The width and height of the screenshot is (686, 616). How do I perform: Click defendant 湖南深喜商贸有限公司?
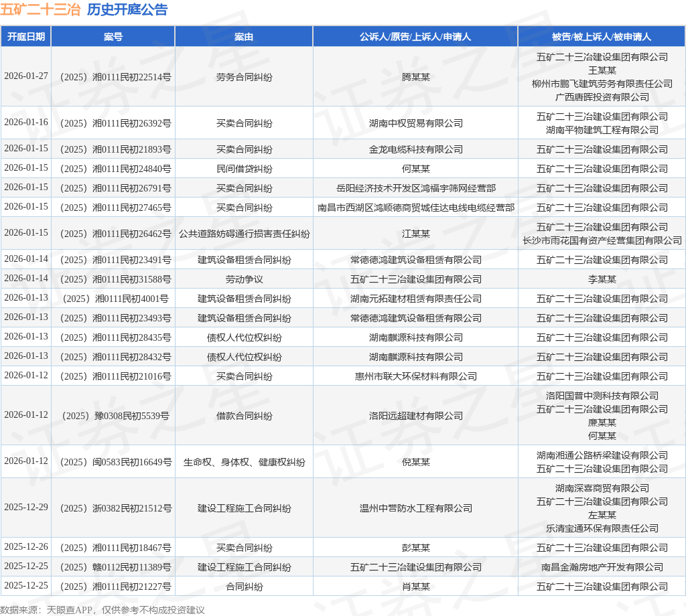(x=602, y=488)
